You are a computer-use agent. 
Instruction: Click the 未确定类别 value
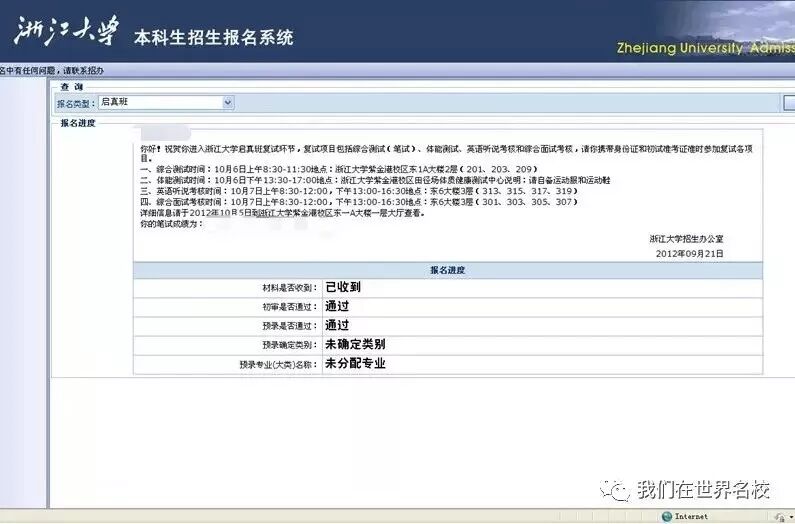point(355,344)
